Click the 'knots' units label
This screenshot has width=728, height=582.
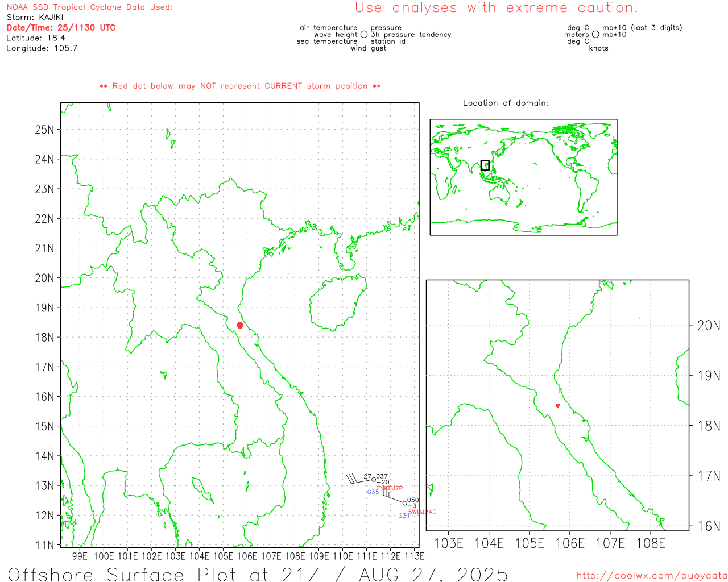[x=599, y=48]
